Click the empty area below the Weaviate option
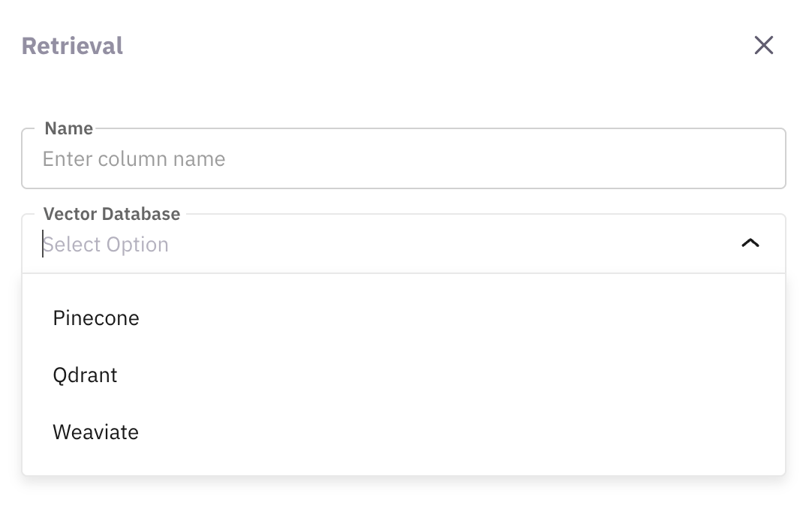The image size is (812, 509). [x=403, y=462]
